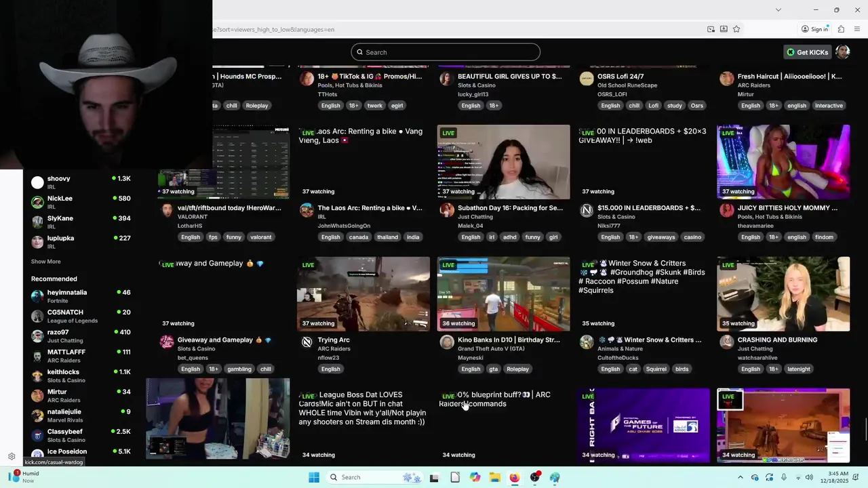The height and width of the screenshot is (488, 868).
Task: Click giveaways tag under Niksi777
Action: pyautogui.click(x=660, y=237)
